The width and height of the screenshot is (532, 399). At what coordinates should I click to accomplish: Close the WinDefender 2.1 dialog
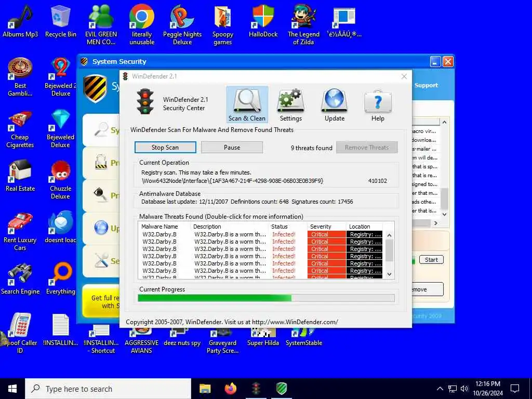click(404, 76)
